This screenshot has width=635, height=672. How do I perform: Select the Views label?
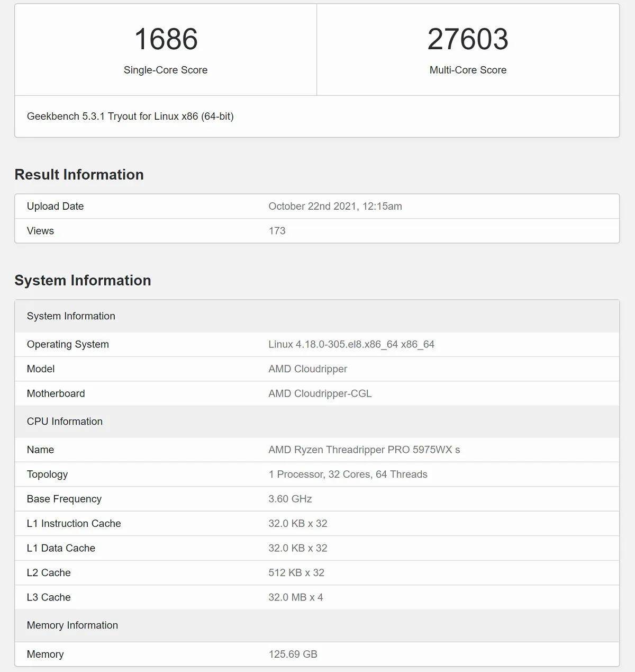40,231
